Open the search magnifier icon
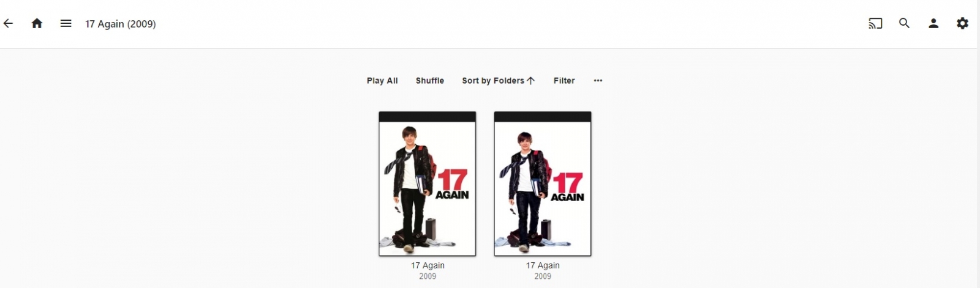The image size is (980, 288). tap(904, 24)
